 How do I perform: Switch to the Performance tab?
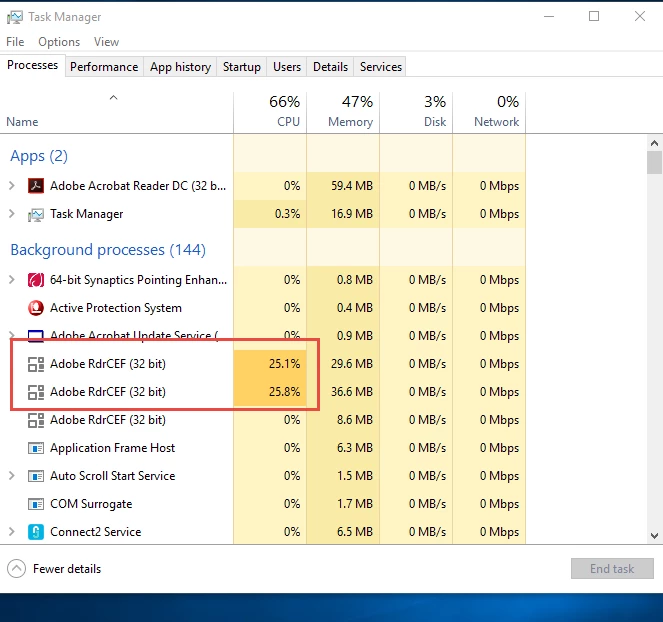point(104,67)
